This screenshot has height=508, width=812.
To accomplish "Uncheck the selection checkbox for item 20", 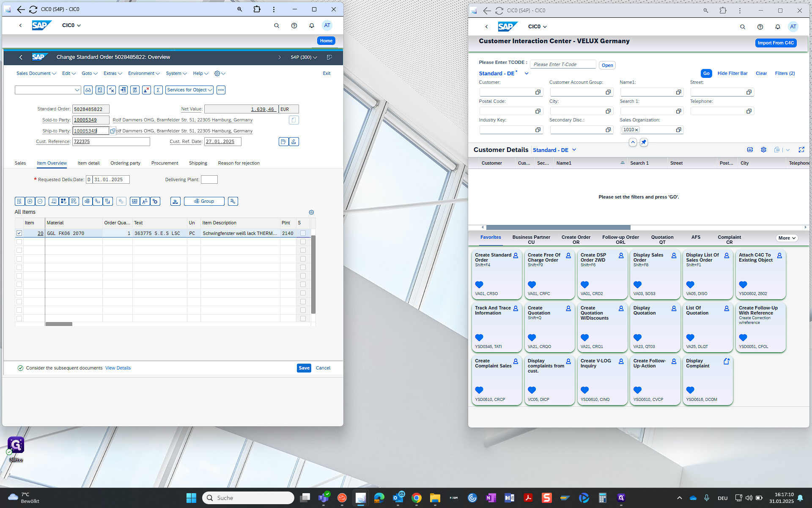I will pos(19,233).
